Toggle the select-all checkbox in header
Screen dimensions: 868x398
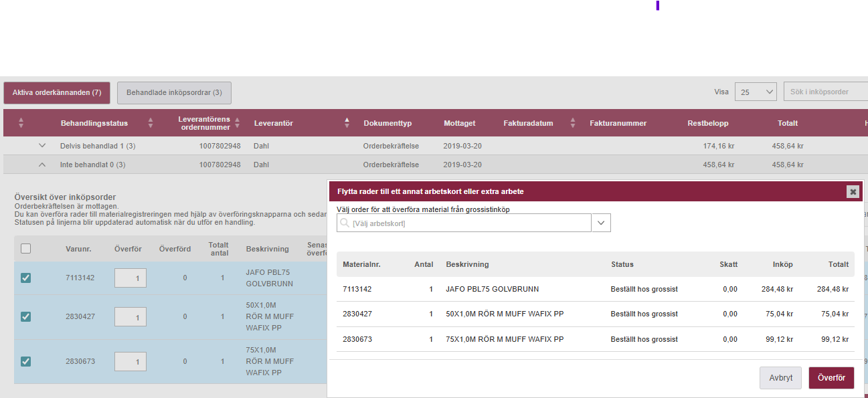point(25,249)
